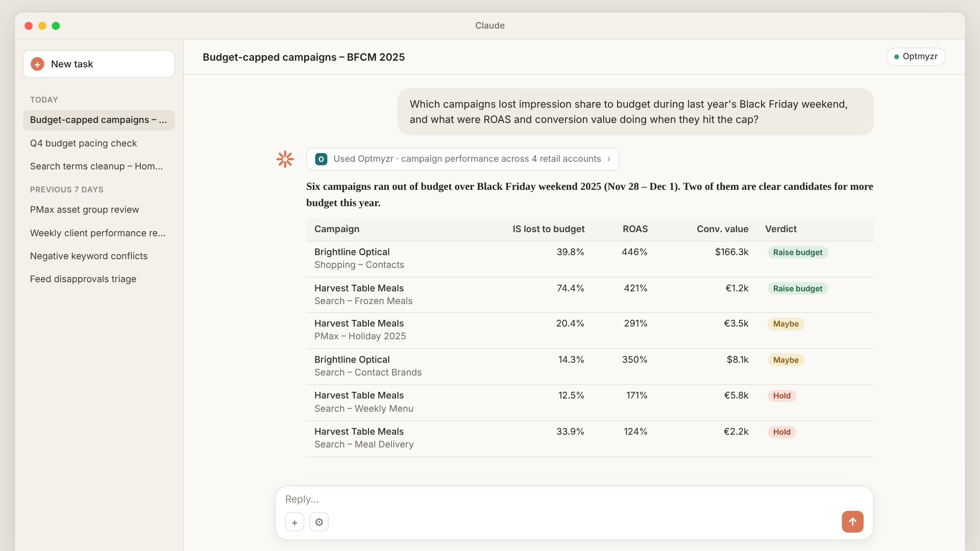Click Search – Frozen Meals campaign name

363,301
